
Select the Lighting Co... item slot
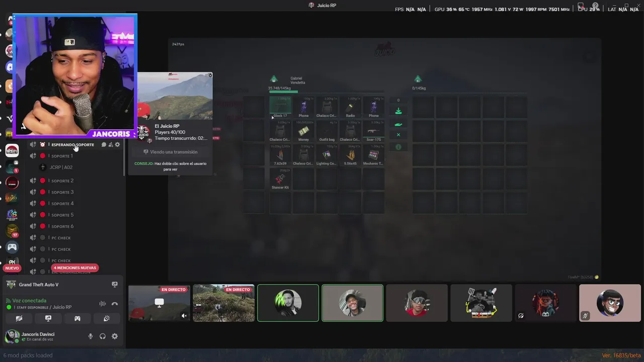pyautogui.click(x=327, y=155)
